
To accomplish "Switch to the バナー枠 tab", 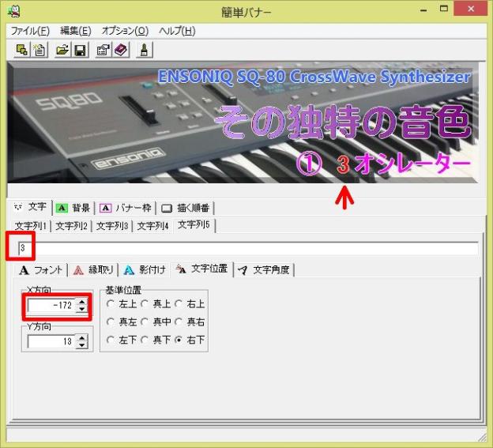I will tap(125, 208).
